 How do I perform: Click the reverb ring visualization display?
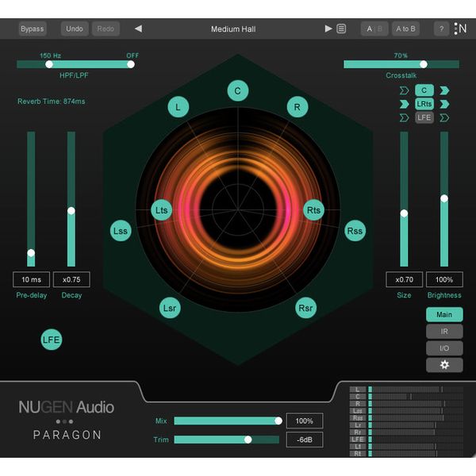[x=238, y=209]
